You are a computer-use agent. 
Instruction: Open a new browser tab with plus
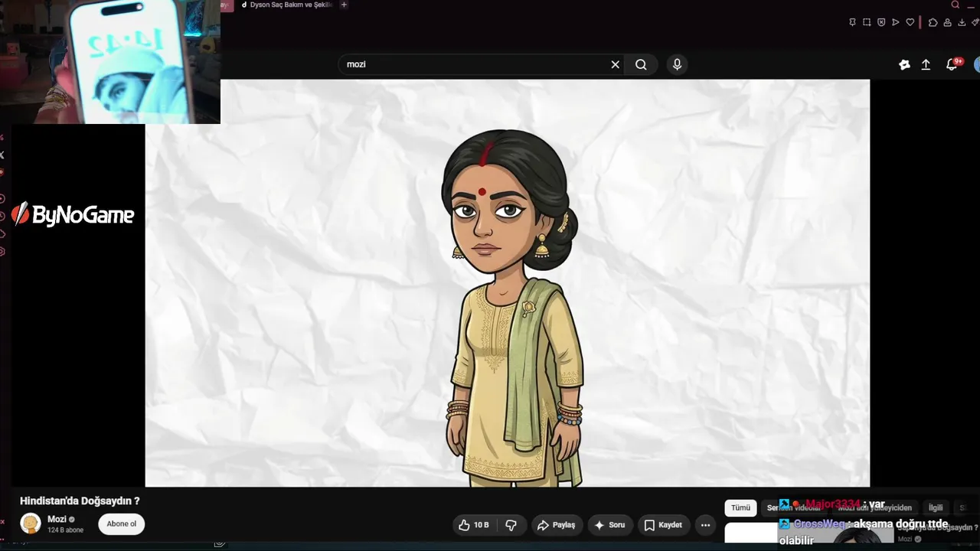[344, 5]
